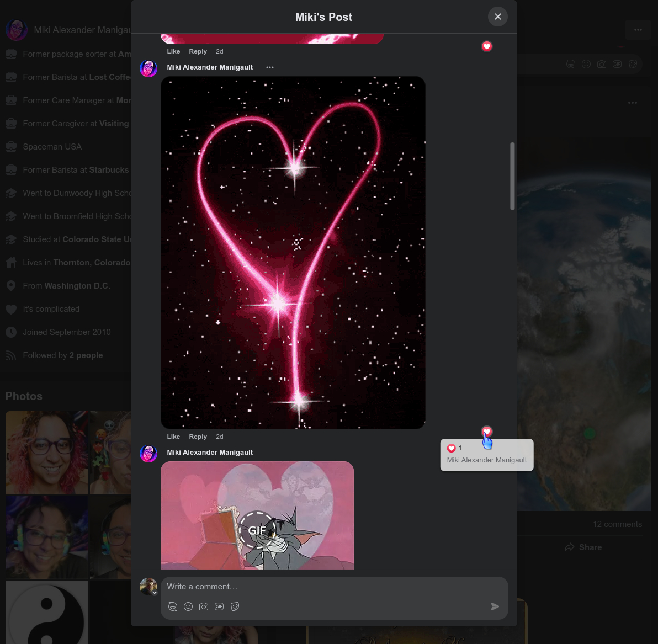Viewport: 658px width, 644px height.
Task: Like the sparkling heart comment
Action: pyautogui.click(x=173, y=437)
